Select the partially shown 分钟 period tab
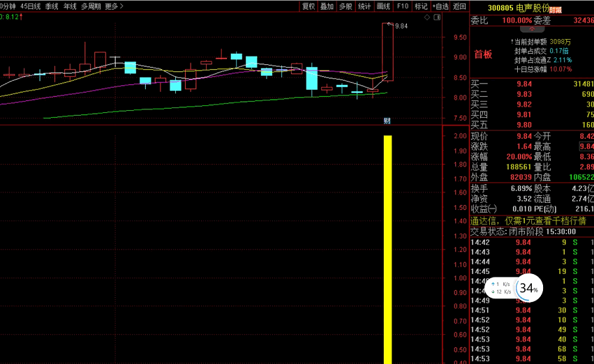 (x=8, y=6)
